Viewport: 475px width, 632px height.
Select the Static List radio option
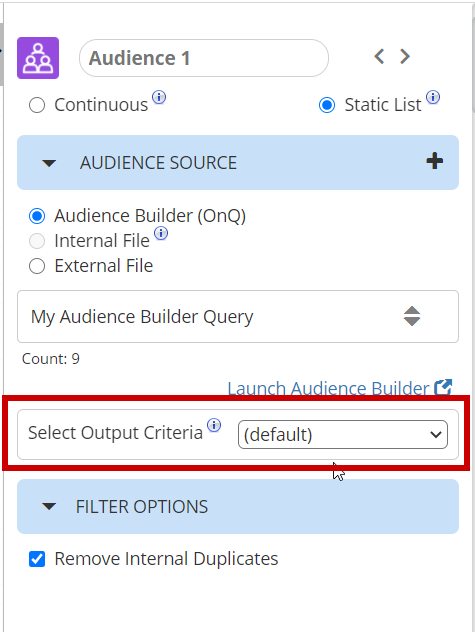(x=327, y=106)
